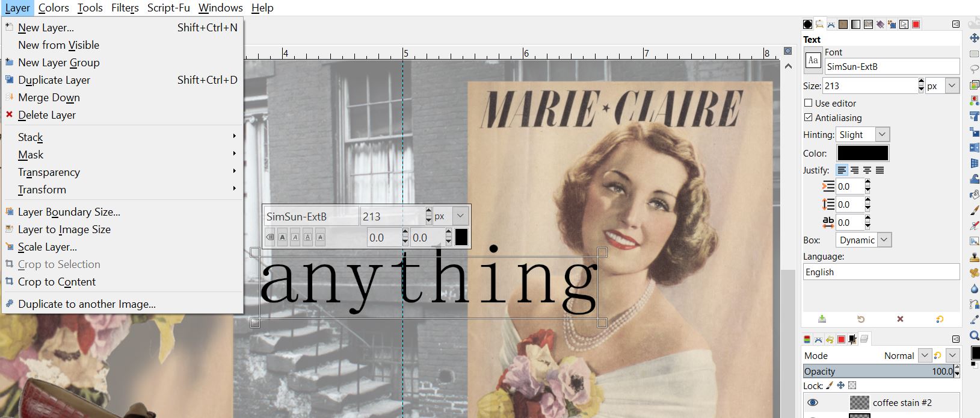Toggle underline in the on-canvas text toolbar
Image resolution: width=980 pixels, height=418 pixels.
click(307, 237)
